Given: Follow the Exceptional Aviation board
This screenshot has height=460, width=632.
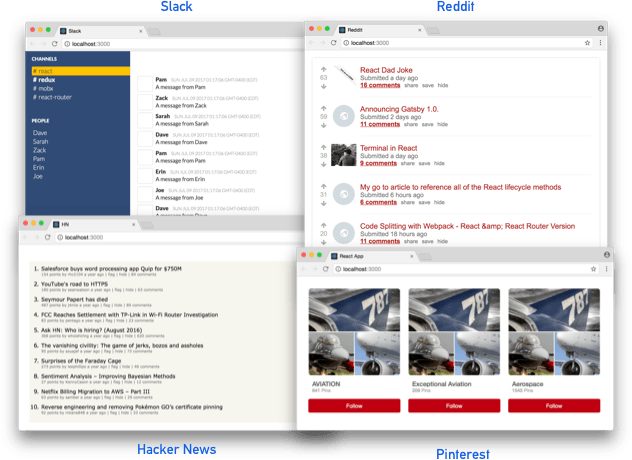Looking at the screenshot, I should pos(454,406).
